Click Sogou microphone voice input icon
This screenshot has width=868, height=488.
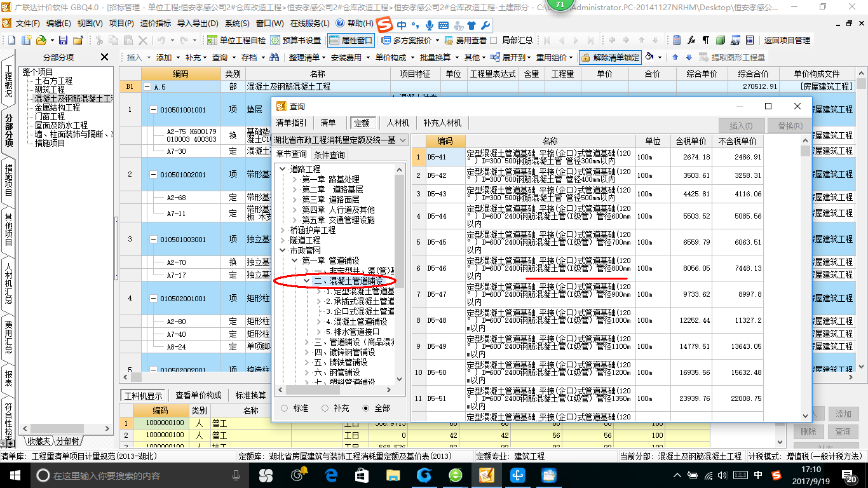pyautogui.click(x=430, y=25)
